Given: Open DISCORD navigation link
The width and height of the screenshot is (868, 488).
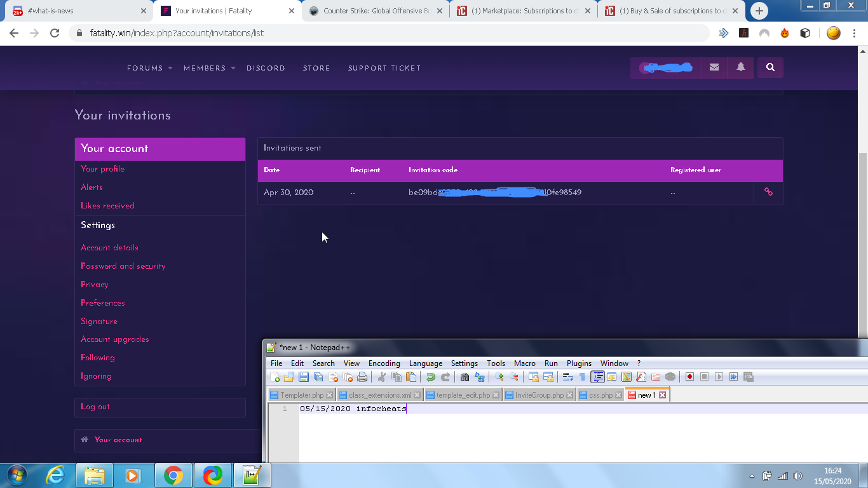Looking at the screenshot, I should pyautogui.click(x=266, y=68).
